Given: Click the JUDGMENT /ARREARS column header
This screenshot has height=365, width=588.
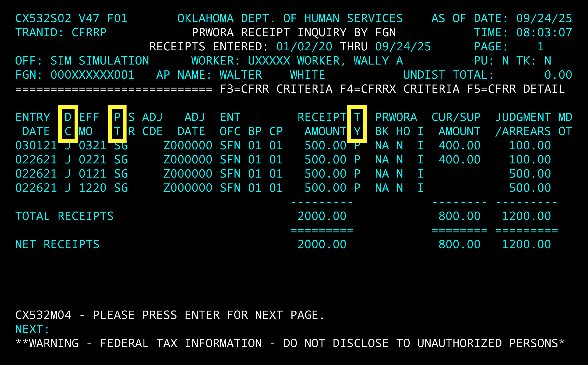Looking at the screenshot, I should click(x=523, y=125).
